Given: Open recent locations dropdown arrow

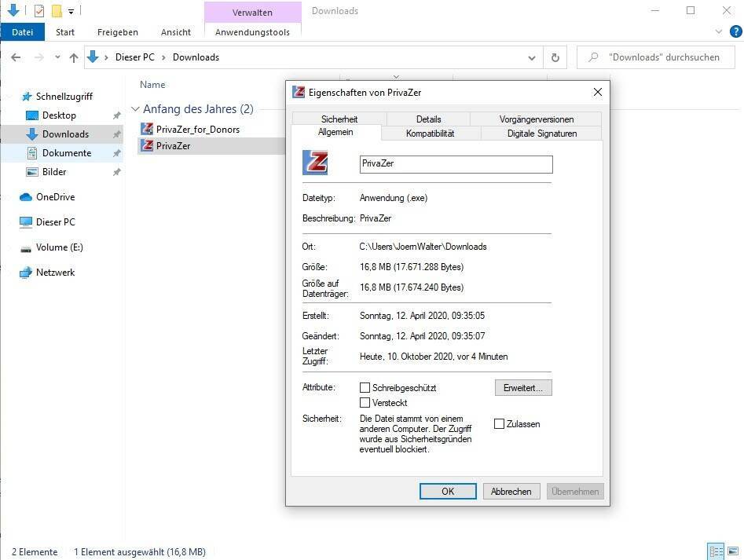Looking at the screenshot, I should tap(57, 57).
